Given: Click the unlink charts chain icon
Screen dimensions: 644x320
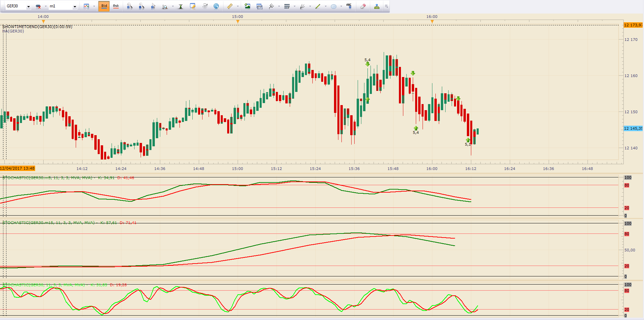Looking at the screenshot, I should [x=38, y=6].
